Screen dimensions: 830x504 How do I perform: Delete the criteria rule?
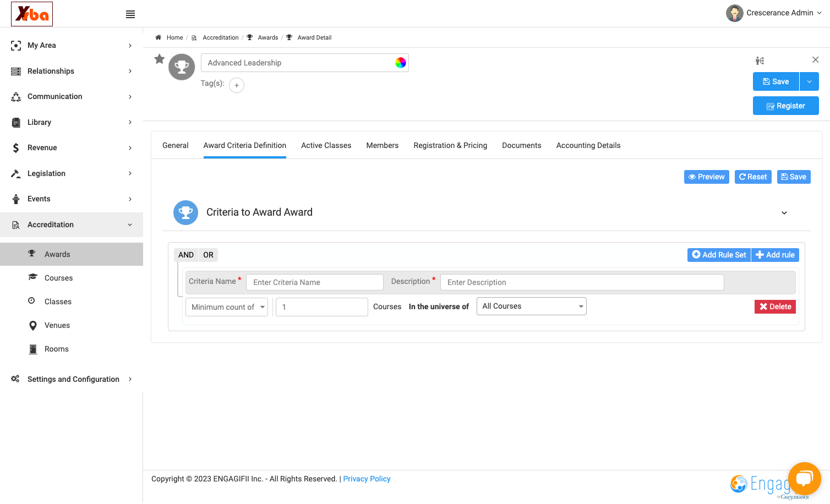point(775,306)
